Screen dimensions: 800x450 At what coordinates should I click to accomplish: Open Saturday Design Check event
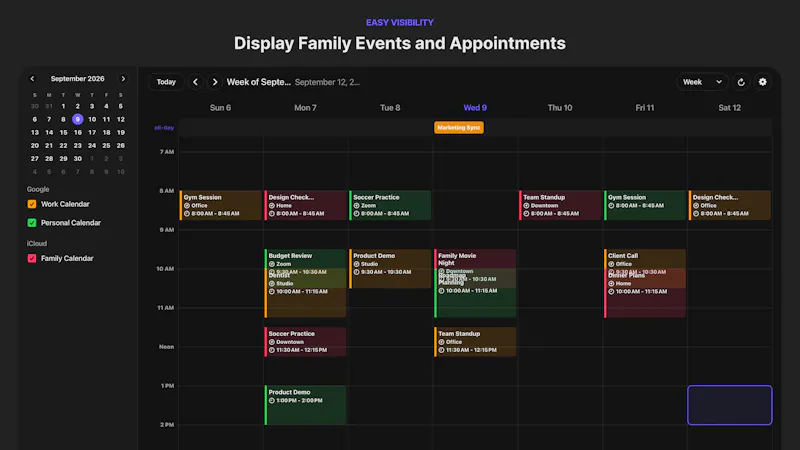(x=730, y=205)
